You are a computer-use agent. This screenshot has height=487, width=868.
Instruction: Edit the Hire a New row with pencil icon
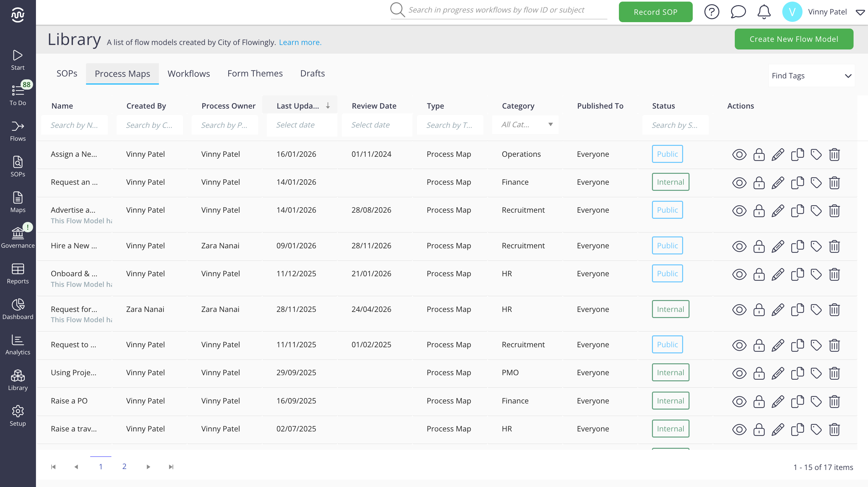coord(778,246)
